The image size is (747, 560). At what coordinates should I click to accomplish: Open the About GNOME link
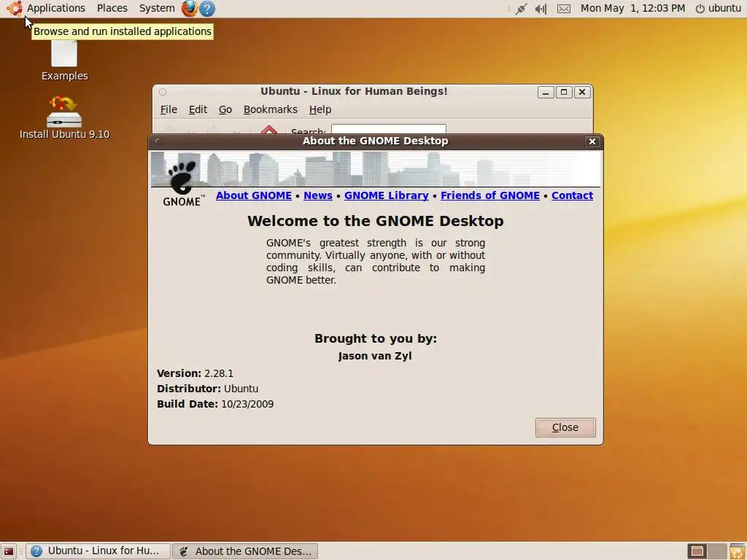253,195
